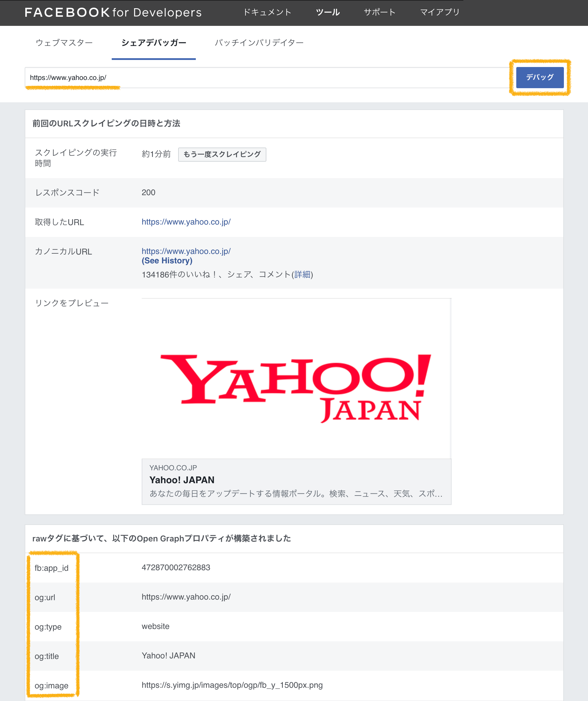Open the サポート menu
Screen dimensions: 588x701
(x=379, y=12)
